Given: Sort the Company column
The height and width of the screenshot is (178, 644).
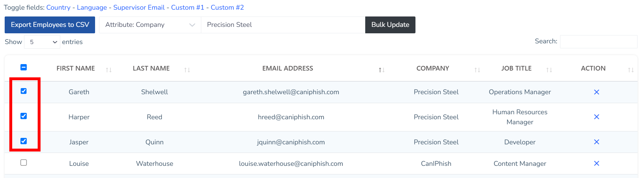Looking at the screenshot, I should coord(477,70).
